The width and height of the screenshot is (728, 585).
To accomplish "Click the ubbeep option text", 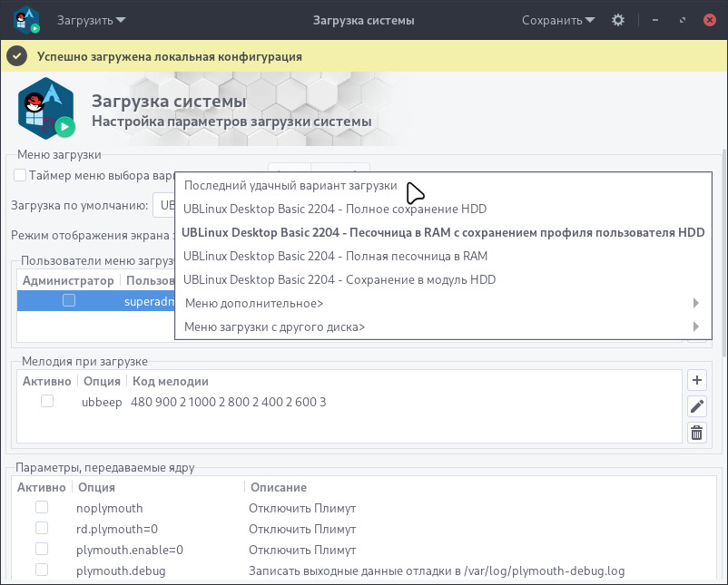I will (102, 402).
